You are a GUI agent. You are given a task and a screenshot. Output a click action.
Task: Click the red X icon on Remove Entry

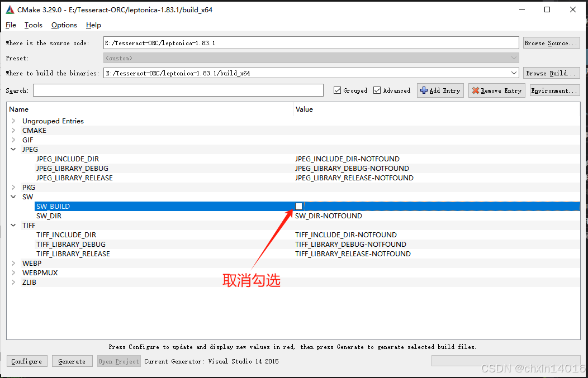pos(476,90)
